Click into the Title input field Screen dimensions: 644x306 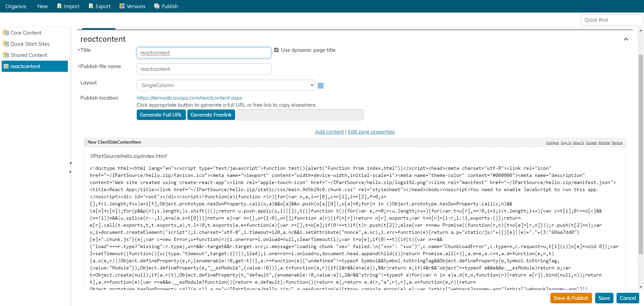point(204,53)
